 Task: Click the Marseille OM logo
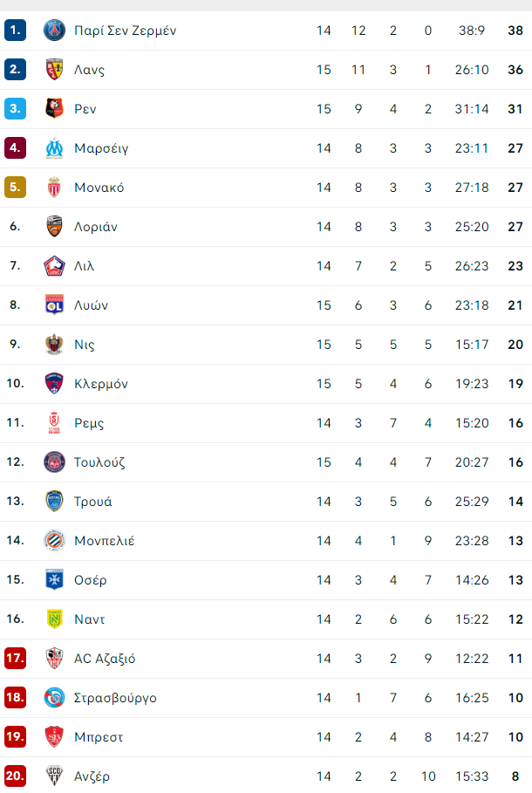[54, 148]
